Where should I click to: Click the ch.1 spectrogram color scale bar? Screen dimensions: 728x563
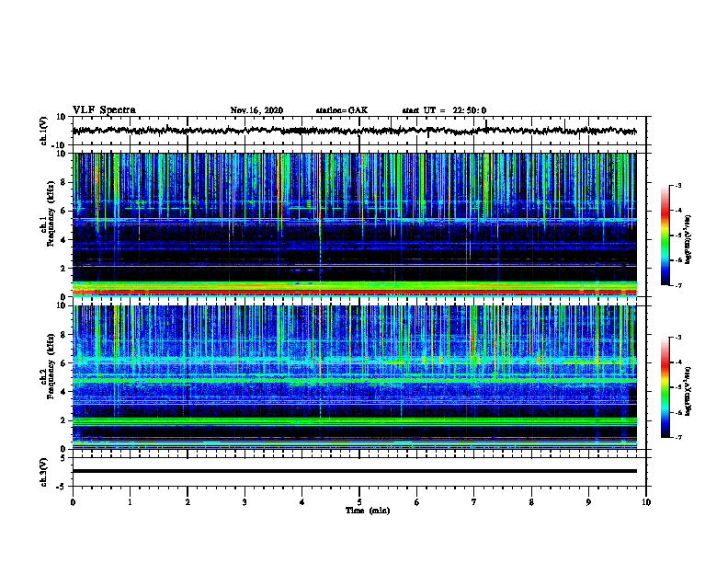665,236
